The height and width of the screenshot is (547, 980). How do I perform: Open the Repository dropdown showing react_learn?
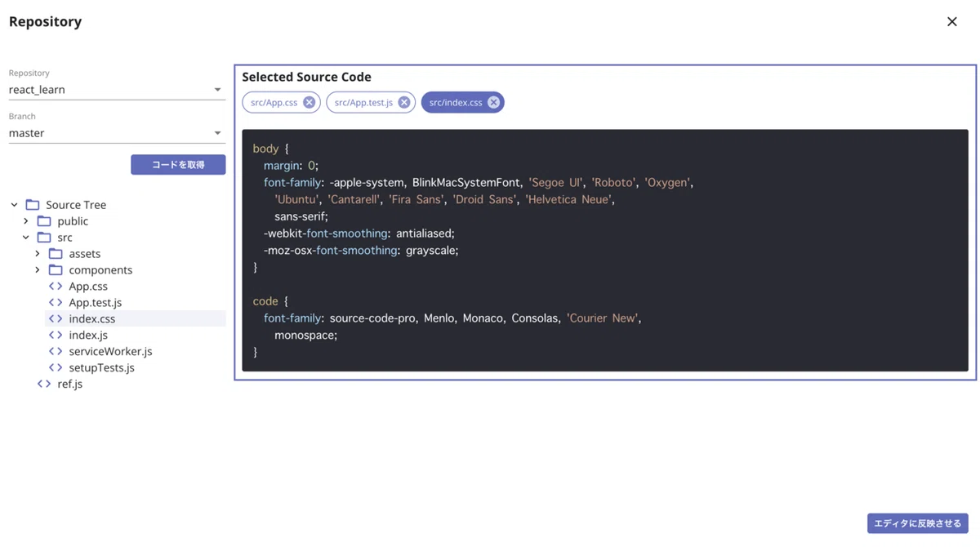coord(117,90)
